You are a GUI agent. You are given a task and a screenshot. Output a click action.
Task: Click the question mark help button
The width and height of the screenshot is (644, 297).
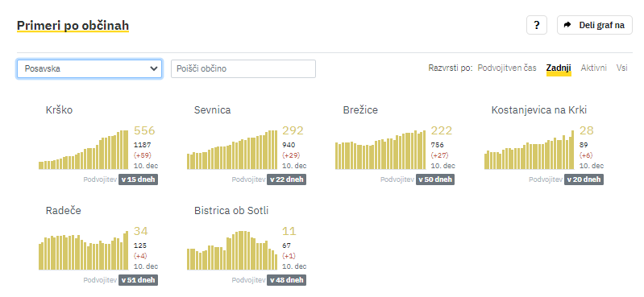[x=536, y=25]
